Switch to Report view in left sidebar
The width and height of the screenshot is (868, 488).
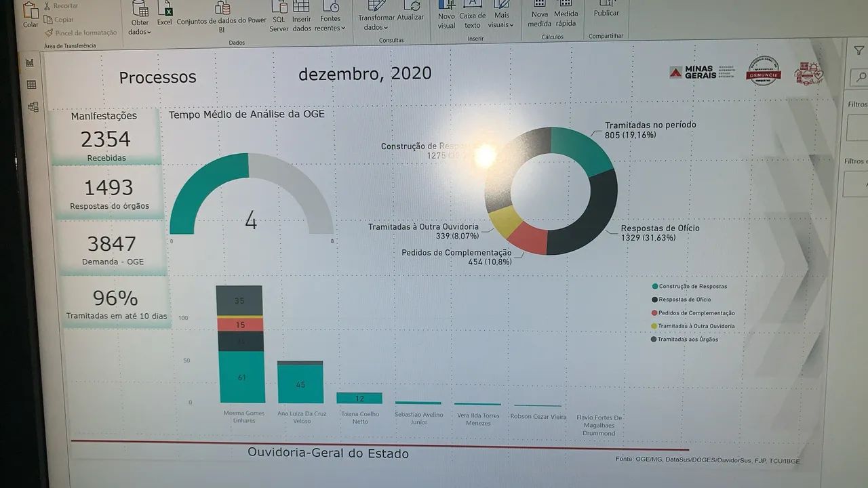tap(30, 62)
